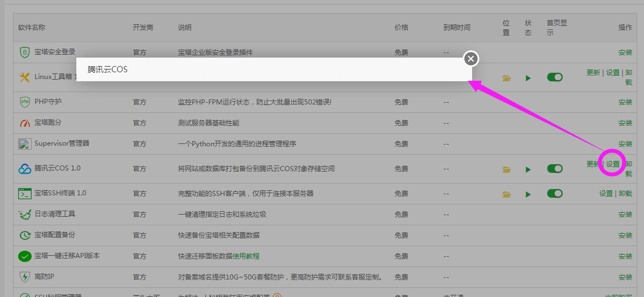Click the 高防IP lightning shield icon
The height and width of the screenshot is (297, 644).
tap(25, 277)
